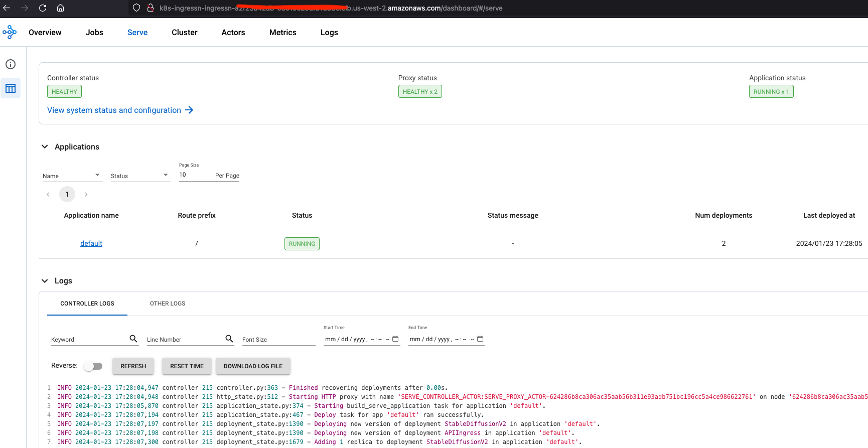Click the shield tracking protection icon

136,8
